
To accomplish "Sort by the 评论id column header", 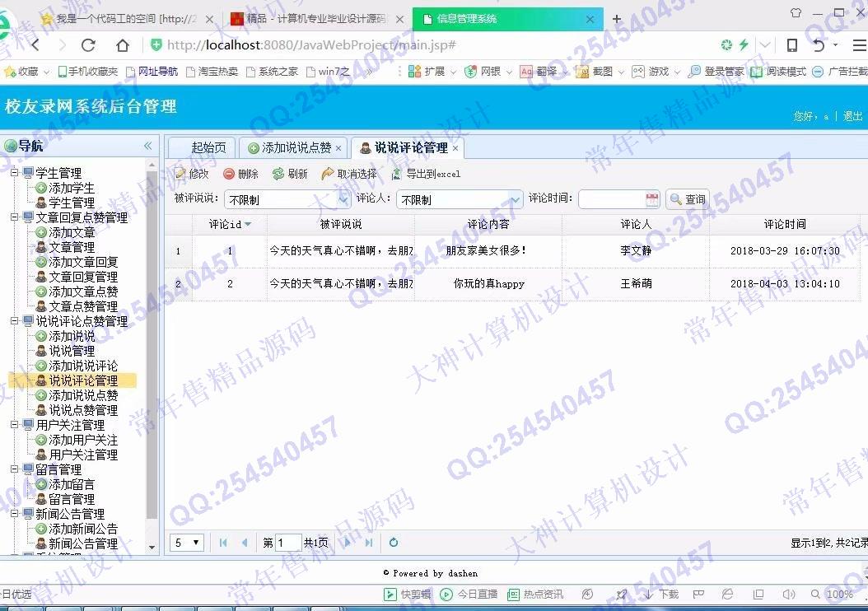I will click(229, 224).
